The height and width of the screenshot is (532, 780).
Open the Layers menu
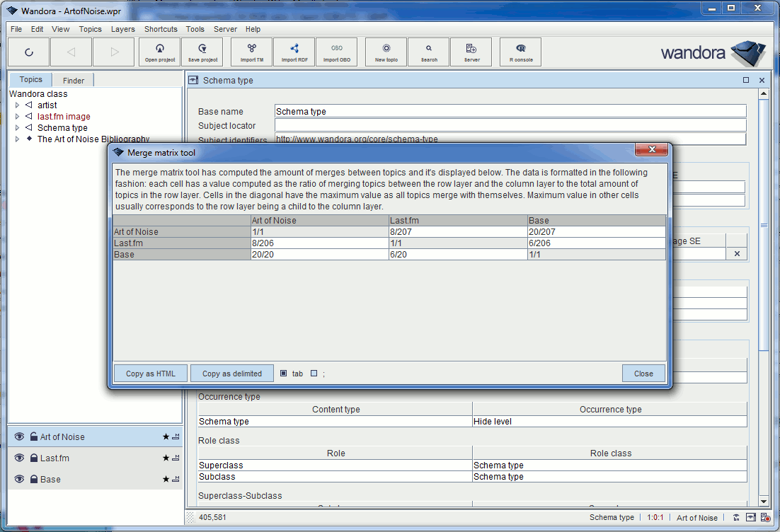pos(122,29)
